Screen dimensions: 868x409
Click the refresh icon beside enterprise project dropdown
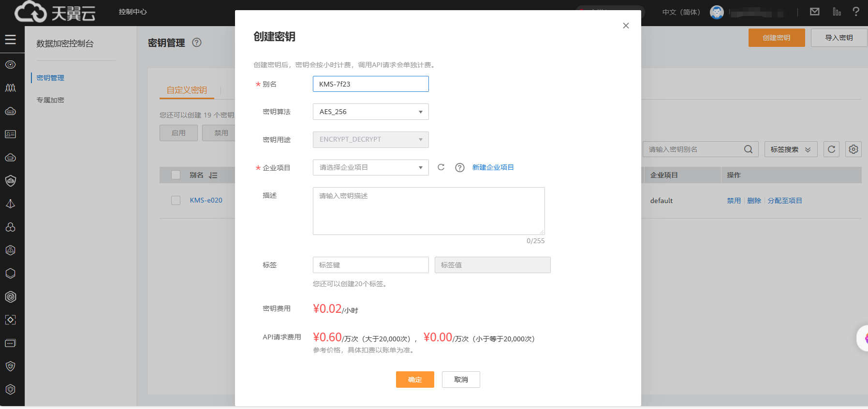(441, 167)
